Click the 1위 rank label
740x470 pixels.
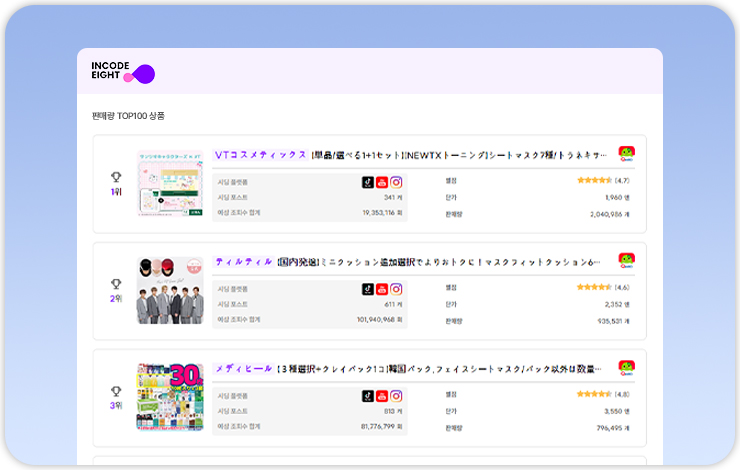tap(116, 192)
